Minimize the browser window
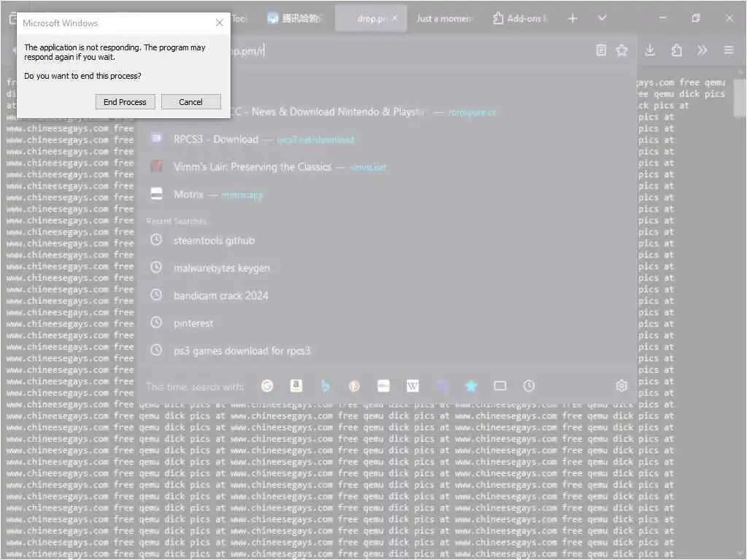The image size is (747, 560). pyautogui.click(x=662, y=18)
